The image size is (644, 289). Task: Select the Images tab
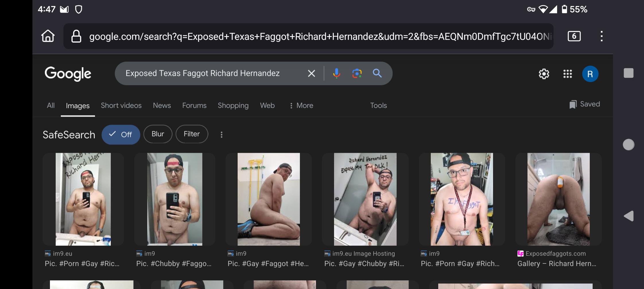tap(78, 106)
